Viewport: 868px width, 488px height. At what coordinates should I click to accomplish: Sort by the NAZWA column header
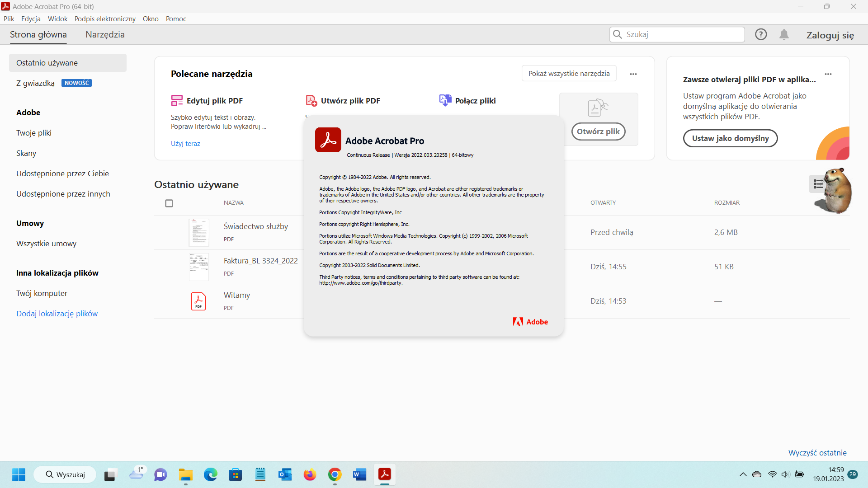tap(234, 203)
